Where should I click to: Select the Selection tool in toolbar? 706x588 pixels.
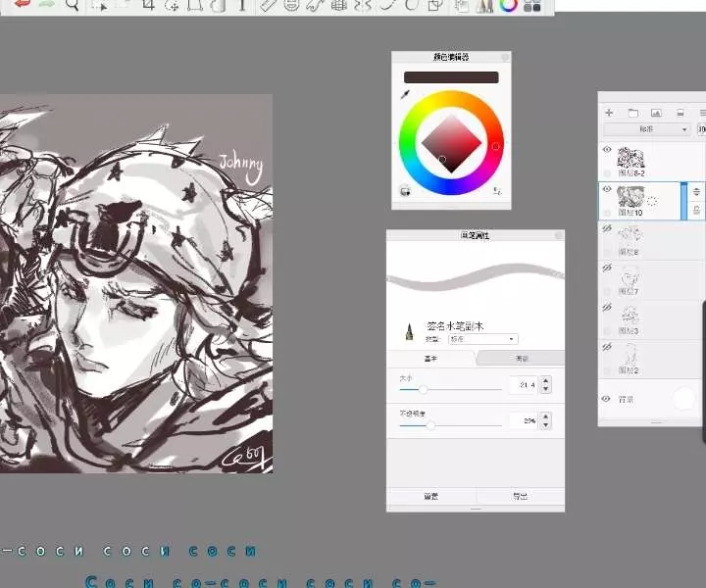[99, 6]
